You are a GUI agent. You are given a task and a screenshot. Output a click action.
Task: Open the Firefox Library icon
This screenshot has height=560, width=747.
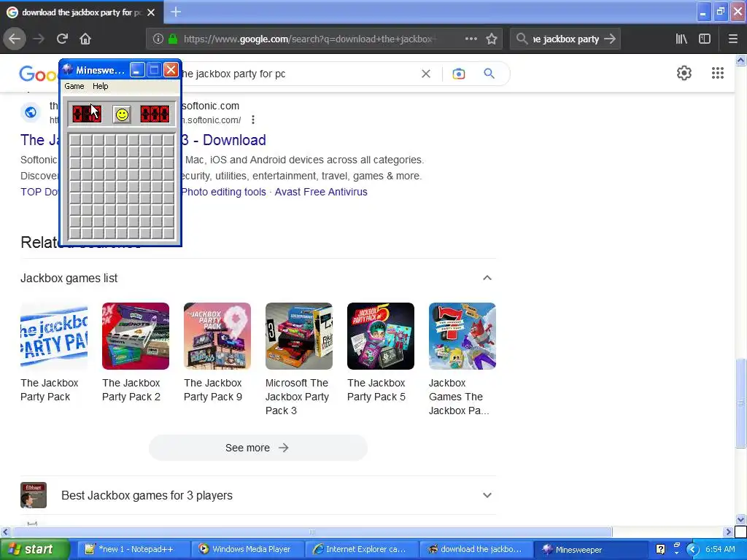pos(681,39)
